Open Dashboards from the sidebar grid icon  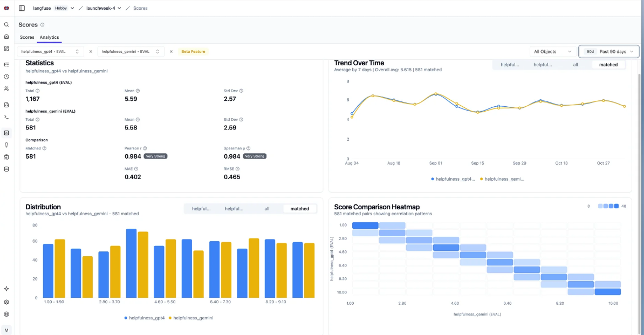(6, 49)
